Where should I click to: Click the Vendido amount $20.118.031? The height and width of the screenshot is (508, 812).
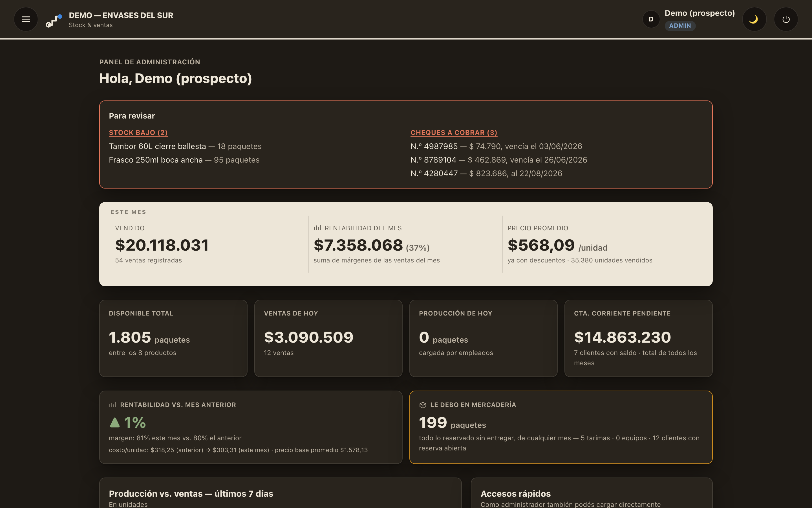tap(162, 245)
